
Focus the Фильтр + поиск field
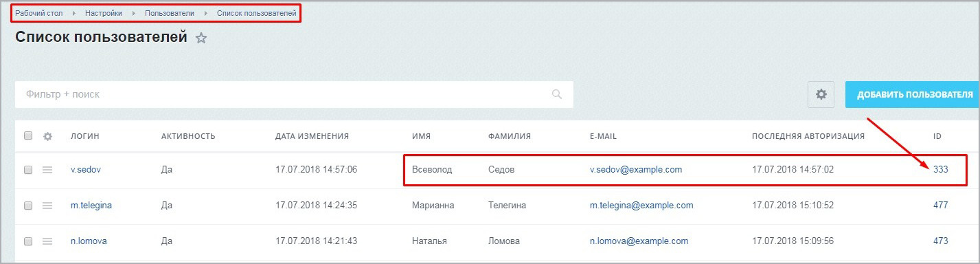pyautogui.click(x=294, y=94)
